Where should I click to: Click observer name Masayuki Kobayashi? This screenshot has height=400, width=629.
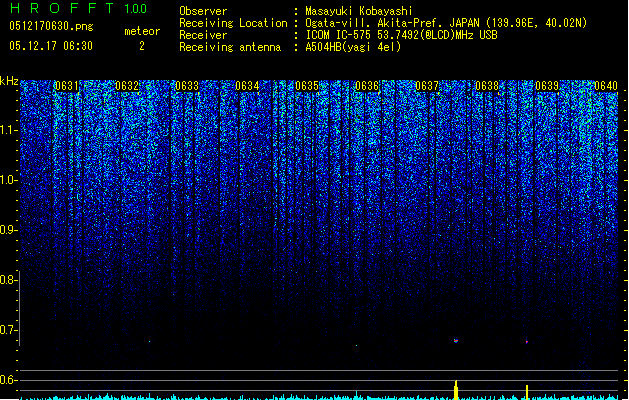pos(359,11)
